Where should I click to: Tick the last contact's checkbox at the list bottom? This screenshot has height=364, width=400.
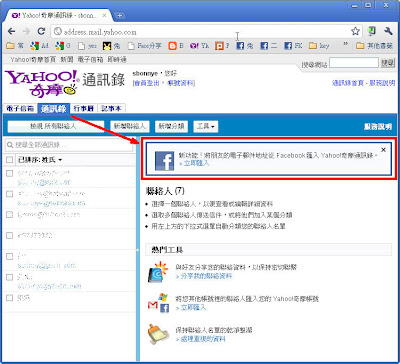[x=10, y=298]
